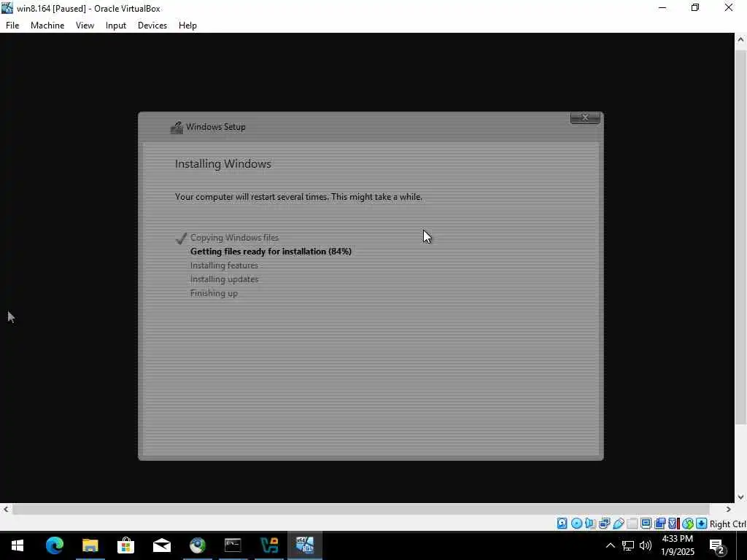Screen dimensions: 747x560
Task: Click the vertical scrollbar thumb
Action: 740,237
